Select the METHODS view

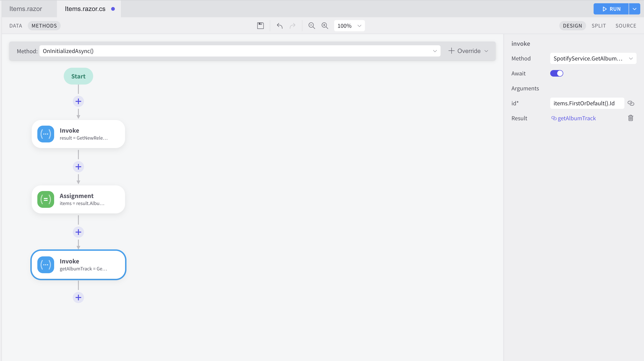click(x=44, y=25)
